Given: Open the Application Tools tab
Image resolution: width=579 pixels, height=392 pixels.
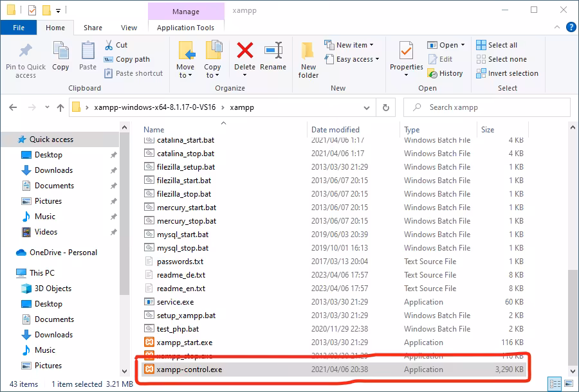Looking at the screenshot, I should point(185,28).
